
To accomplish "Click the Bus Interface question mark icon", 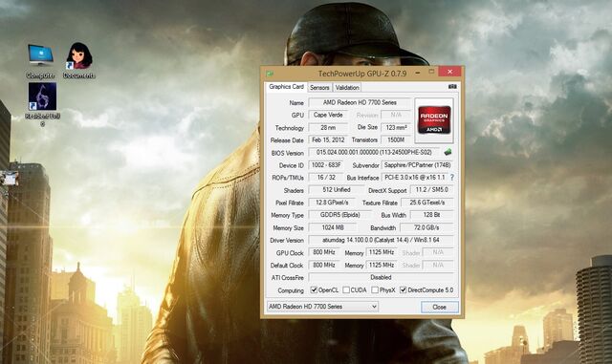I will click(452, 177).
